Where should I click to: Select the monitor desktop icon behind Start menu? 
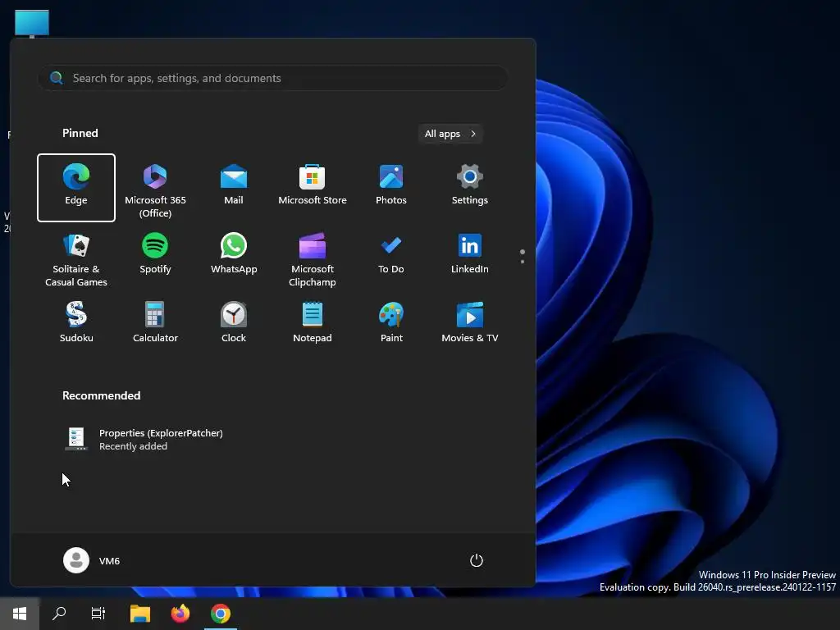click(32, 24)
